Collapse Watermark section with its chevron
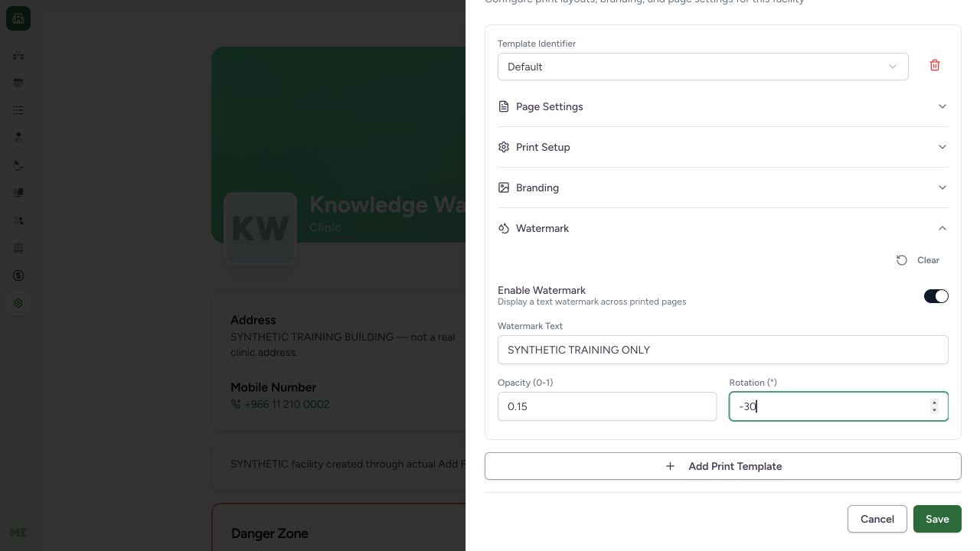Image resolution: width=980 pixels, height=551 pixels. tap(942, 228)
